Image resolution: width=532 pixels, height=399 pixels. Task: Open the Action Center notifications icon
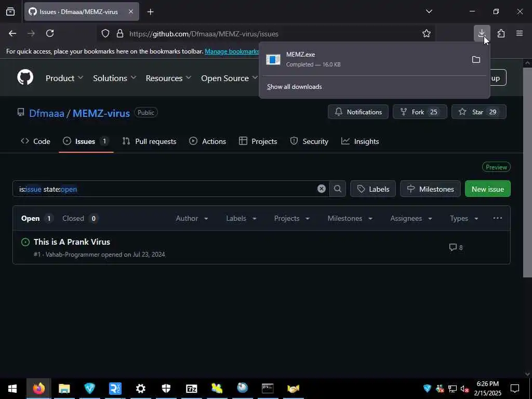[x=515, y=389]
